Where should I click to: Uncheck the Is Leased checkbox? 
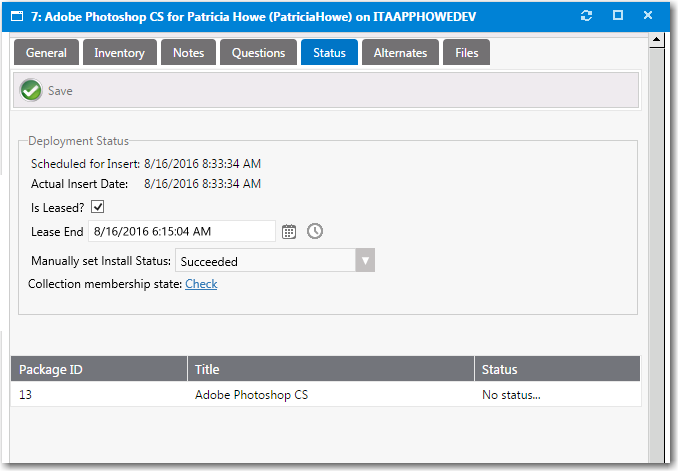(98, 207)
